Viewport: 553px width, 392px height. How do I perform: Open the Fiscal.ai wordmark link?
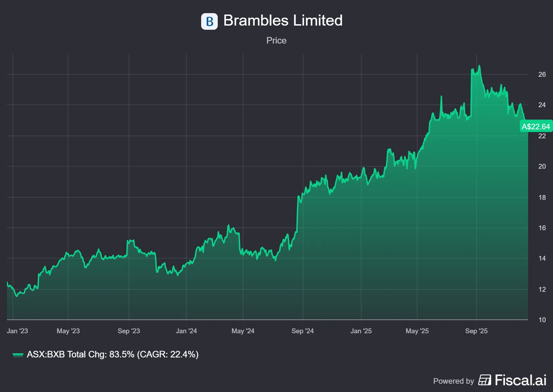point(521,380)
